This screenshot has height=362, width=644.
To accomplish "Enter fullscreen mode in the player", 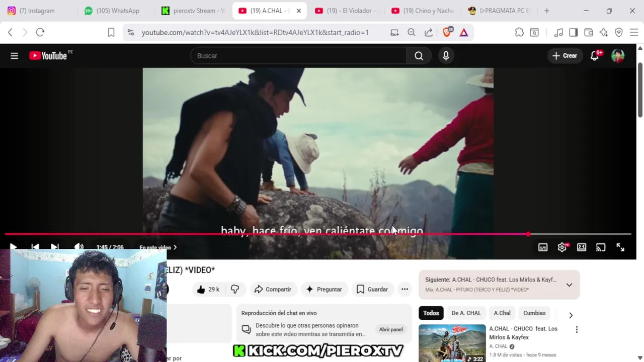I will (x=620, y=247).
